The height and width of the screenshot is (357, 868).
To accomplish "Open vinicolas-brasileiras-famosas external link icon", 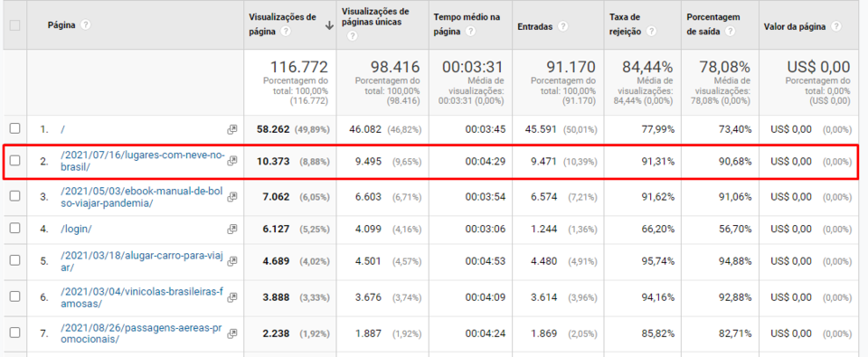I will coord(232,297).
